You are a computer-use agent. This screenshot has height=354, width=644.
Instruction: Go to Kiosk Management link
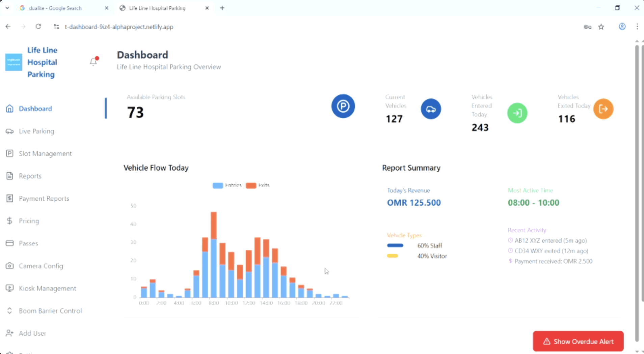click(48, 288)
